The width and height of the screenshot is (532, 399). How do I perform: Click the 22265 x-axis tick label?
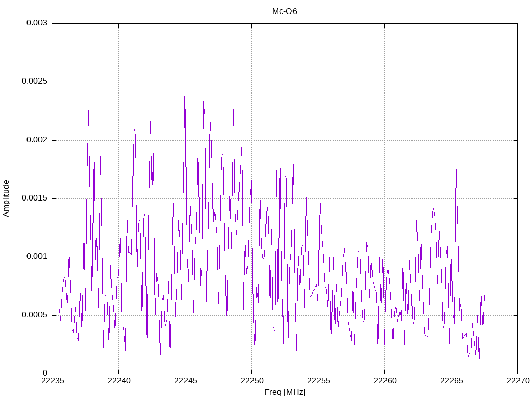(x=451, y=381)
